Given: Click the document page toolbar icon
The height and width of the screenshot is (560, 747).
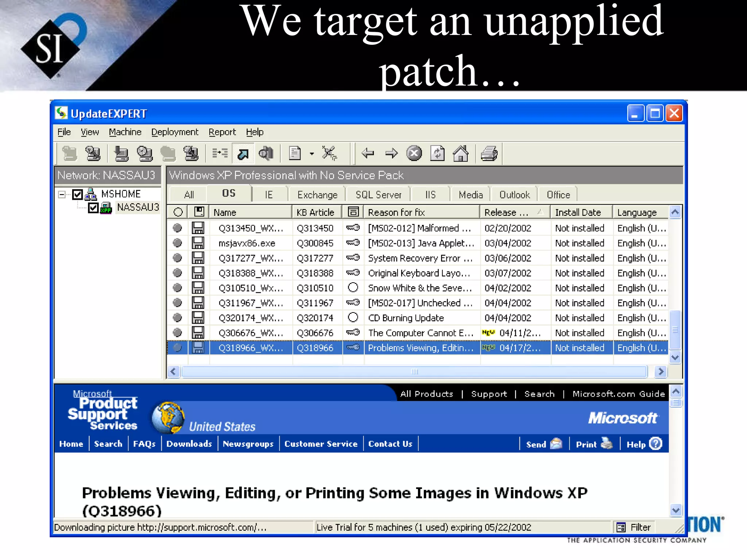Looking at the screenshot, I should tap(295, 153).
